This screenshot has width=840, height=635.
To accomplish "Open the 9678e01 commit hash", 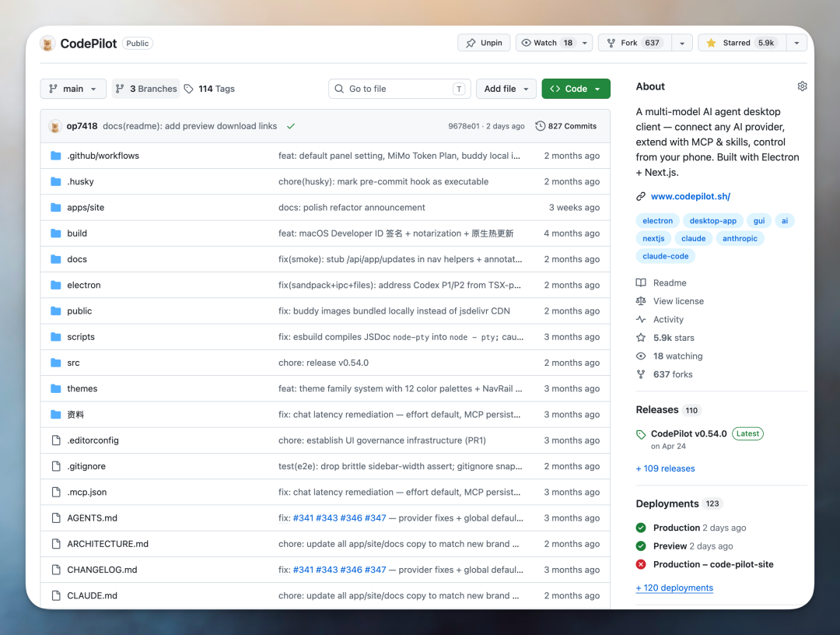I will click(x=464, y=127).
